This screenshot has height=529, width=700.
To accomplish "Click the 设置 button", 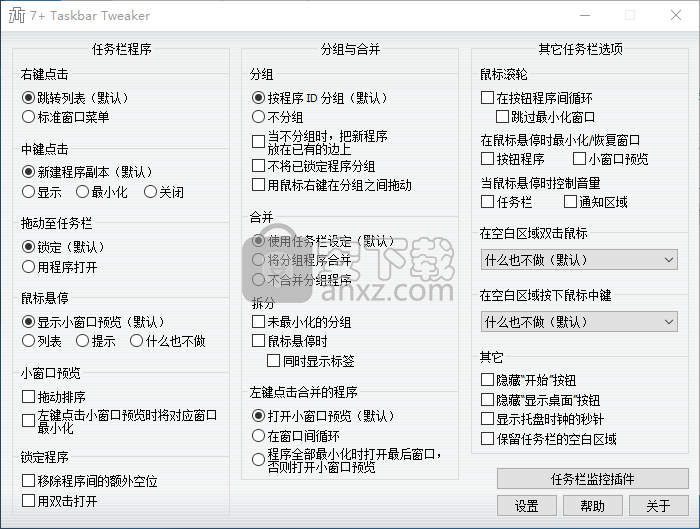I will [x=527, y=506].
